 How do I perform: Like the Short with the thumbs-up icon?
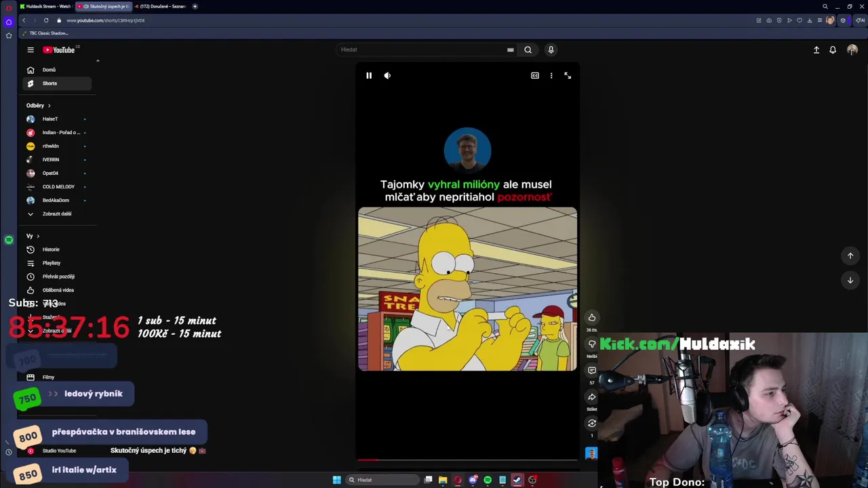click(x=592, y=317)
